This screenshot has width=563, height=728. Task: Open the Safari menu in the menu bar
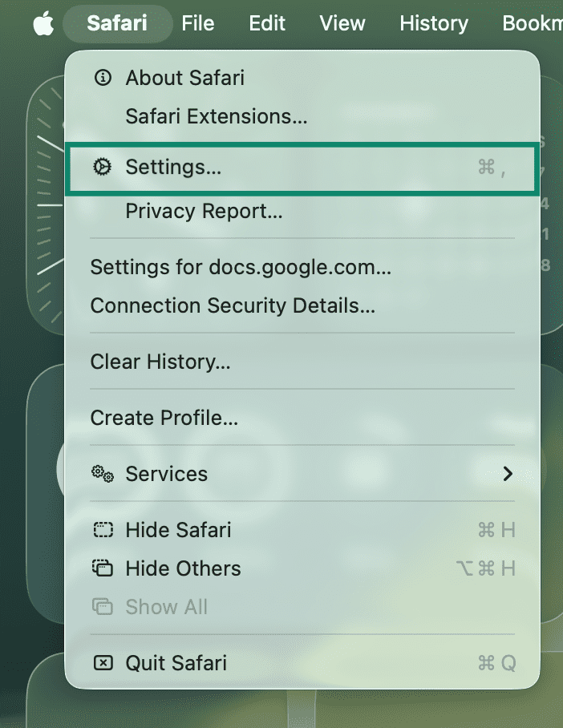coord(117,23)
